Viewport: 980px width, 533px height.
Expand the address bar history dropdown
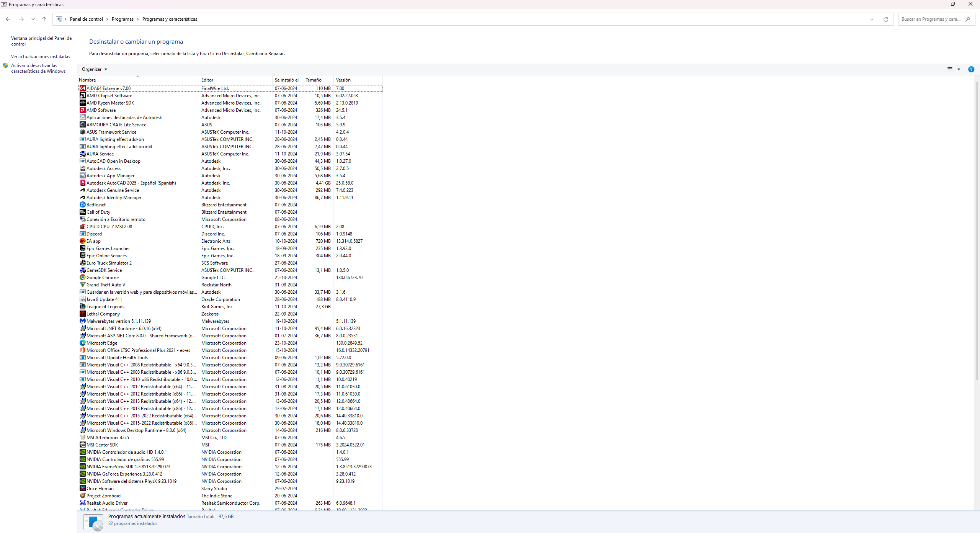coord(872,19)
